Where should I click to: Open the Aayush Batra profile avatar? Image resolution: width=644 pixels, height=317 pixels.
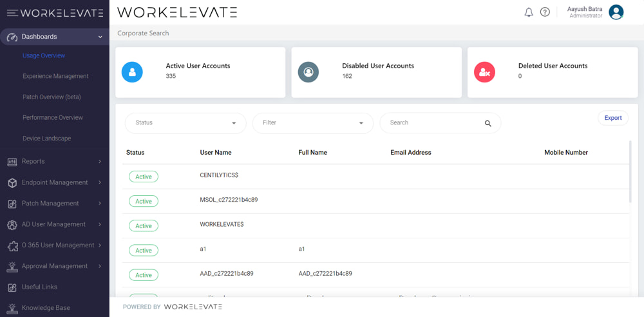coord(616,12)
